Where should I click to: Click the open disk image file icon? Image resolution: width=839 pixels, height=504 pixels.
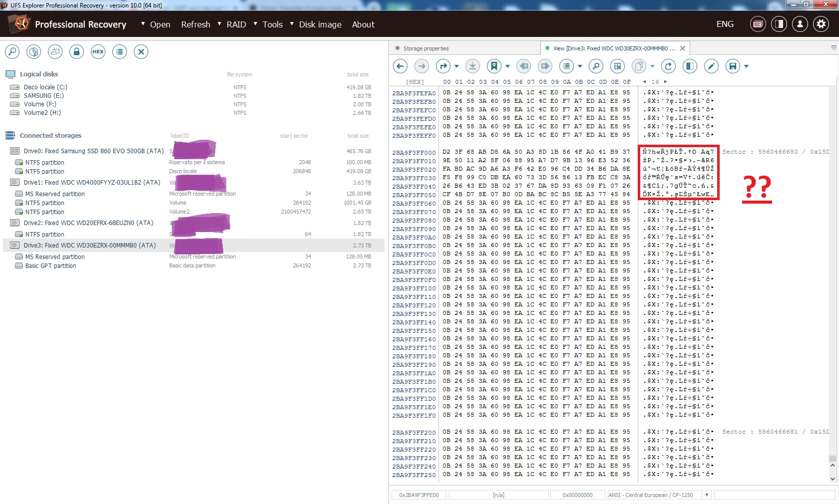pos(55,51)
